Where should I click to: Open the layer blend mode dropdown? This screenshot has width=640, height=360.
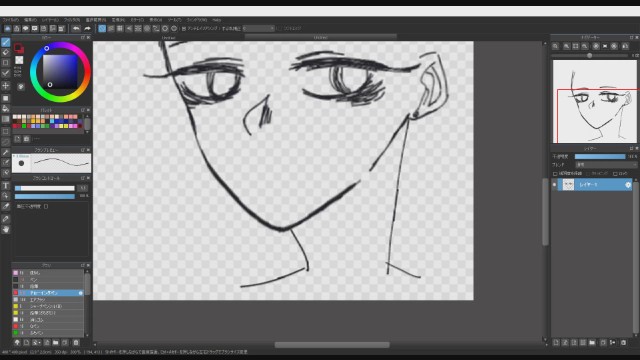[606, 164]
